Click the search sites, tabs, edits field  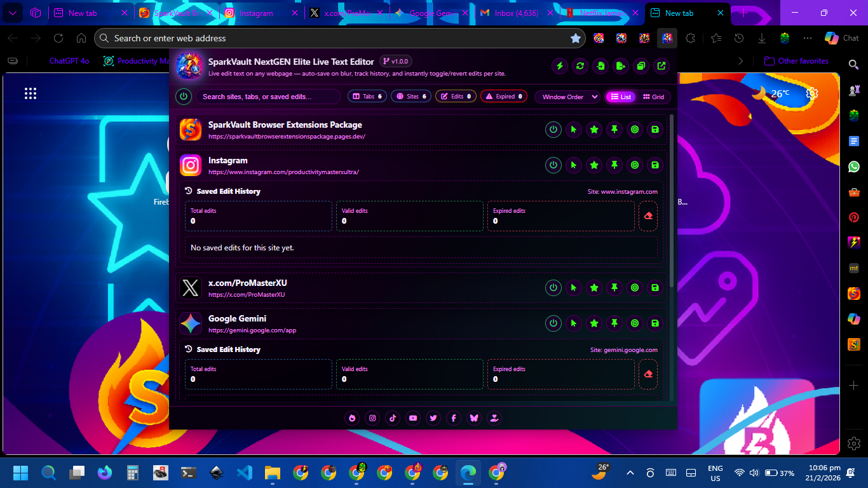point(268,97)
